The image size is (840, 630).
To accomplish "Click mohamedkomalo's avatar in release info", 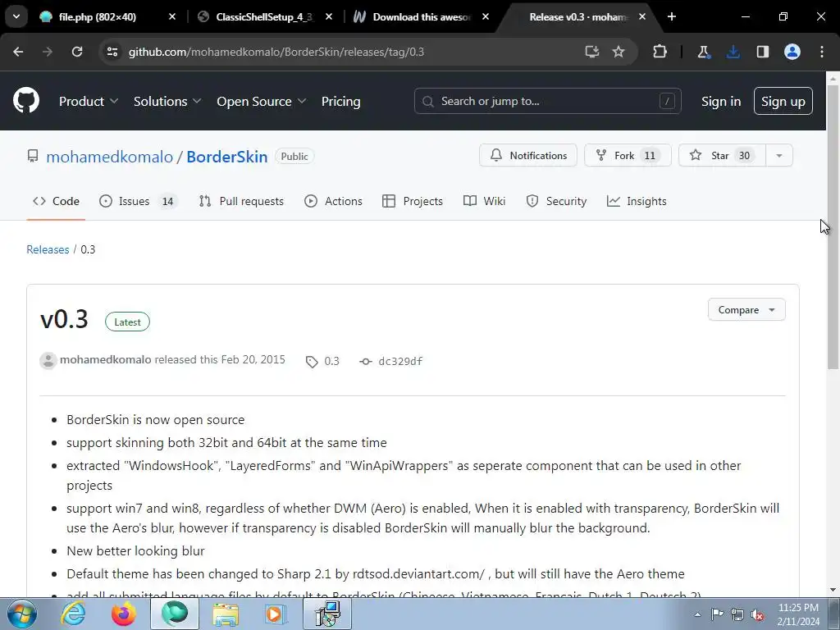I will pos(48,361).
